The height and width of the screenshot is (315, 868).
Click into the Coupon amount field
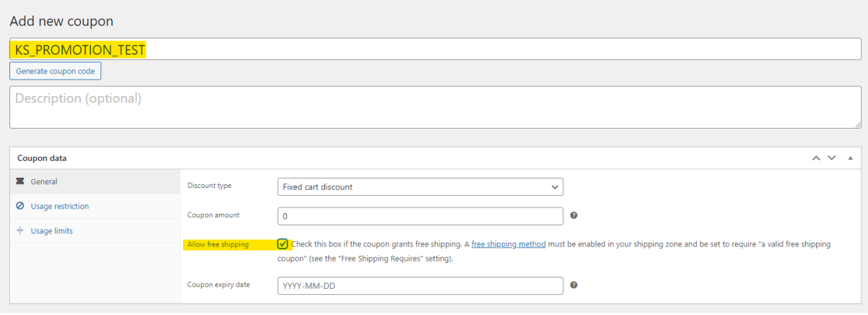tap(420, 216)
